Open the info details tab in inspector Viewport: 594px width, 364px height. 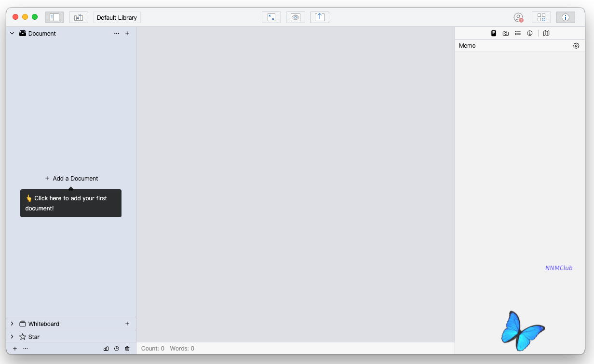pos(529,33)
